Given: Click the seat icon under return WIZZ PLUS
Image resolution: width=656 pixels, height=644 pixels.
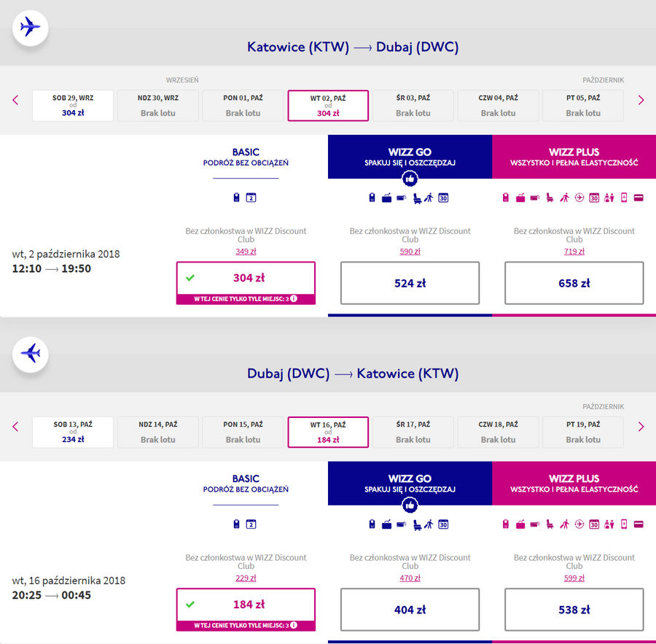Looking at the screenshot, I should click(x=550, y=524).
